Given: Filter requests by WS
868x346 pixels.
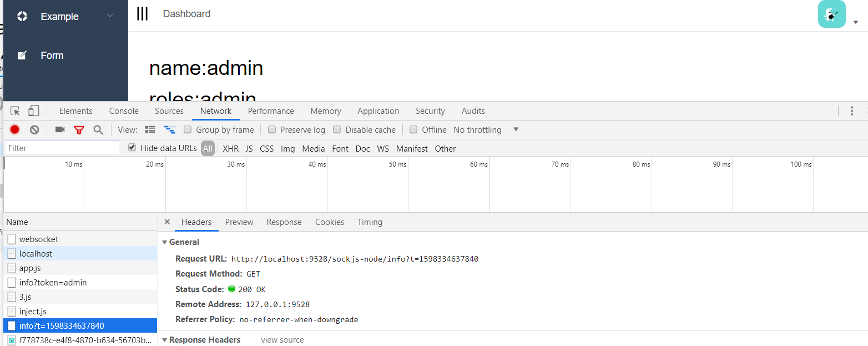Looking at the screenshot, I should pyautogui.click(x=383, y=148).
